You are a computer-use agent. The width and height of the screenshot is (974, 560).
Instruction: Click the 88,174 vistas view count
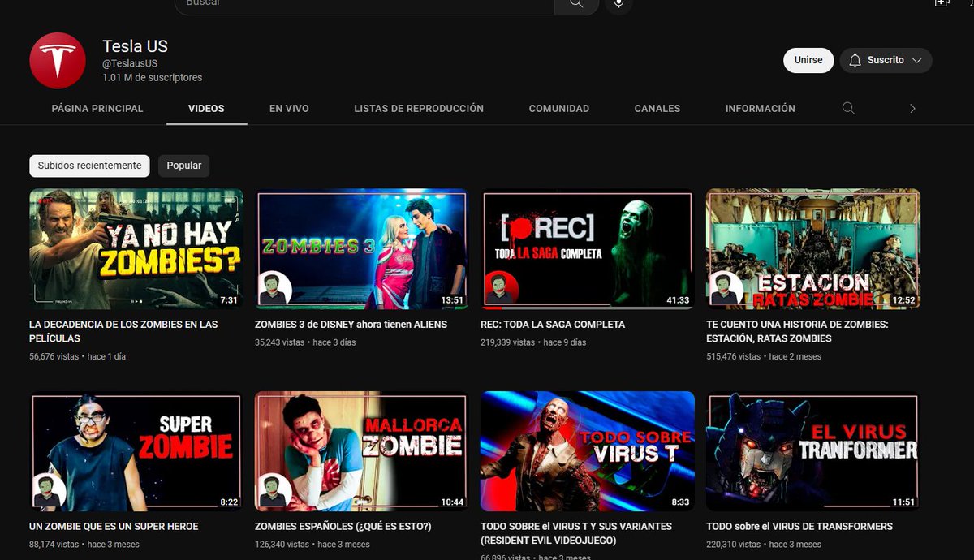pos(54,545)
